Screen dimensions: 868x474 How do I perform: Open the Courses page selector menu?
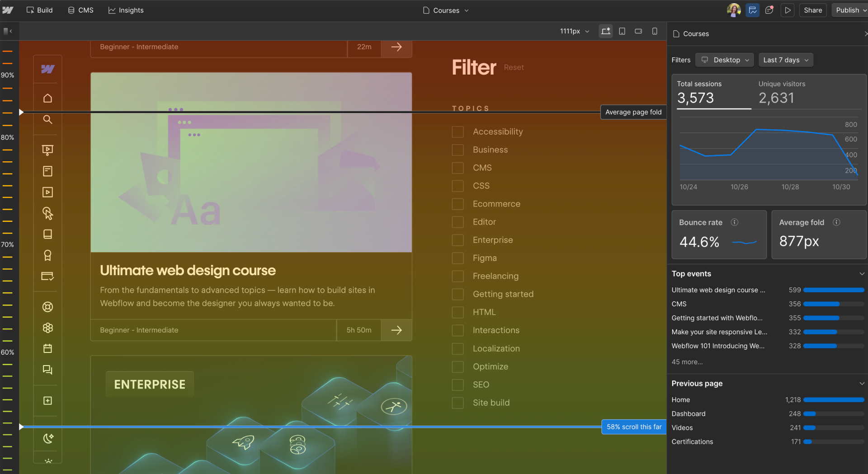(445, 10)
